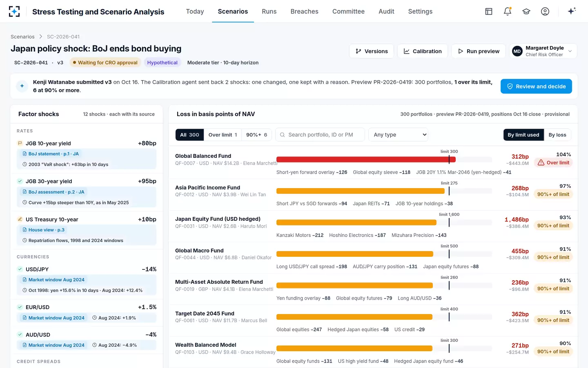
Task: Open the layout panel icon in header
Action: (489, 11)
